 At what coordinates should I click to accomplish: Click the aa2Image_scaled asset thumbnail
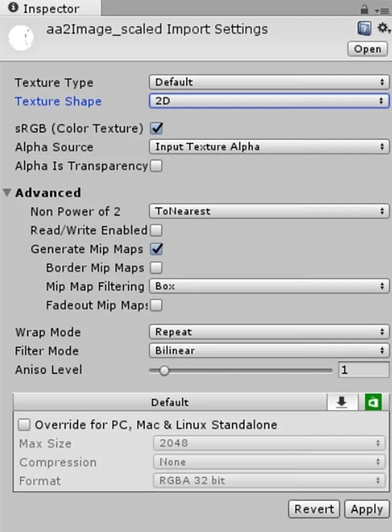coord(21,38)
